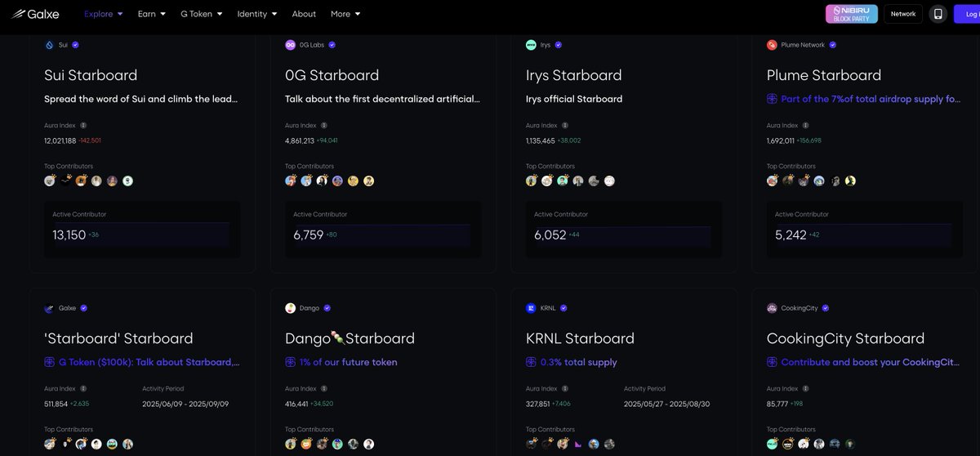Open the CookingCity Starboard title
This screenshot has width=980, height=456.
[x=845, y=338]
